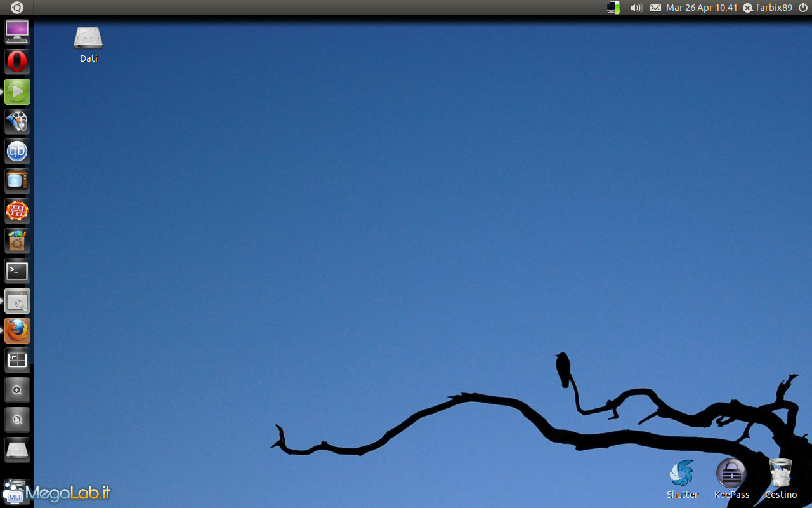Open the Cestino trash desktop icon
The height and width of the screenshot is (508, 812).
[x=780, y=473]
